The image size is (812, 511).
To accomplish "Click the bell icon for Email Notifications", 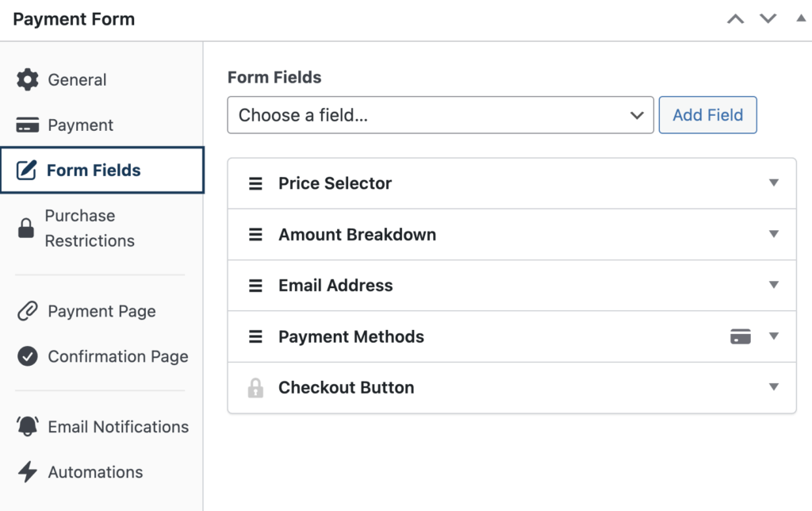I will [28, 426].
